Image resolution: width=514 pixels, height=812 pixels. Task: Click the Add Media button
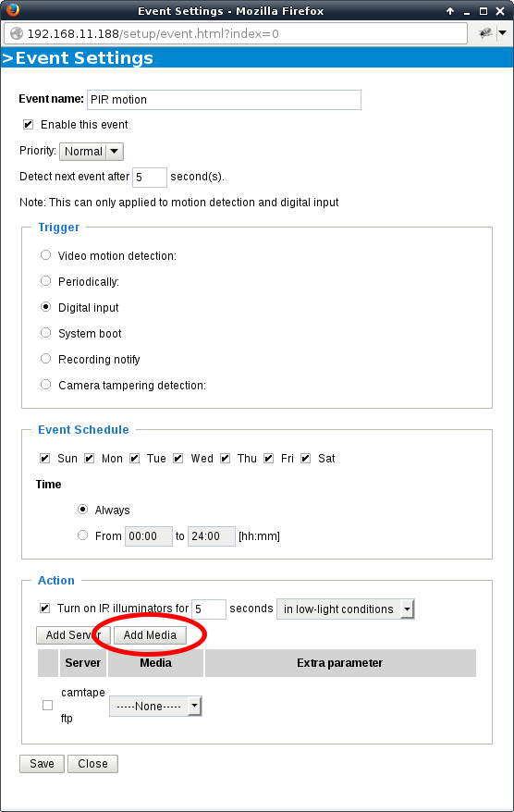coord(150,634)
